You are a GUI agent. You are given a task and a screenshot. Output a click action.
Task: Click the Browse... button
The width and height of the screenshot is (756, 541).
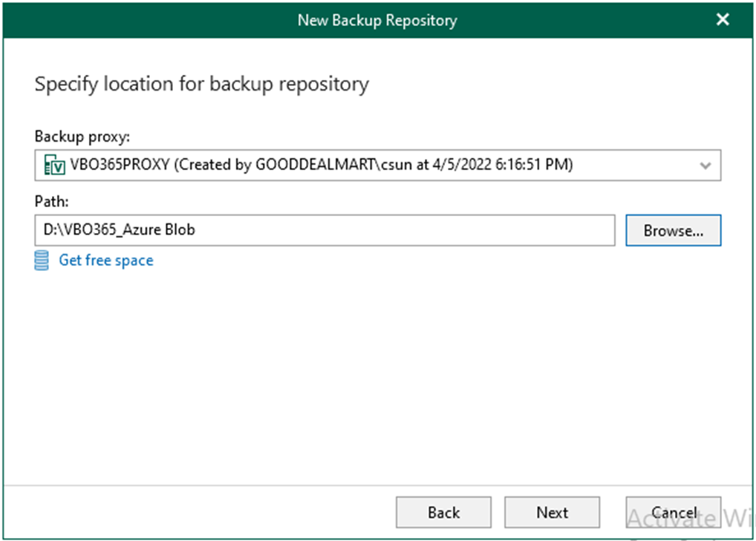[x=673, y=230]
